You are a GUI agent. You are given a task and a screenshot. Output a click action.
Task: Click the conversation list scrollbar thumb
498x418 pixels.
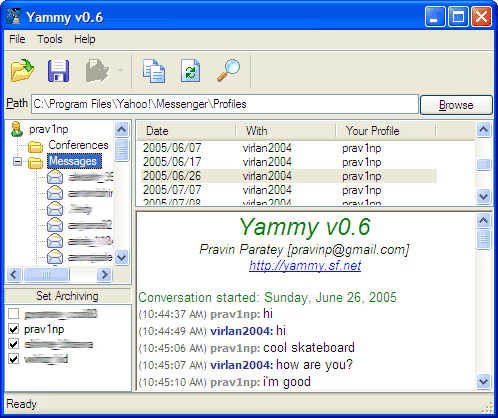click(x=484, y=164)
